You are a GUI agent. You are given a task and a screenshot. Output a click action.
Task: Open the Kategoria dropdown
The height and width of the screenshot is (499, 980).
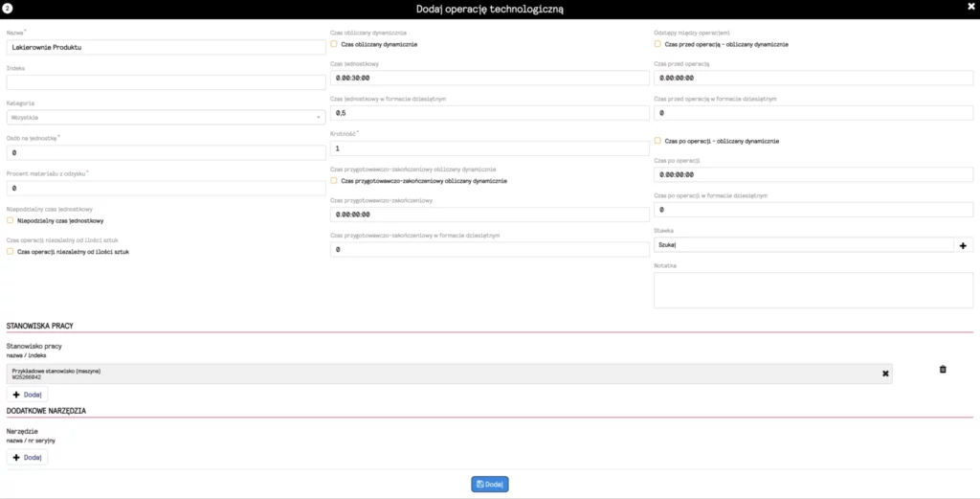click(167, 117)
